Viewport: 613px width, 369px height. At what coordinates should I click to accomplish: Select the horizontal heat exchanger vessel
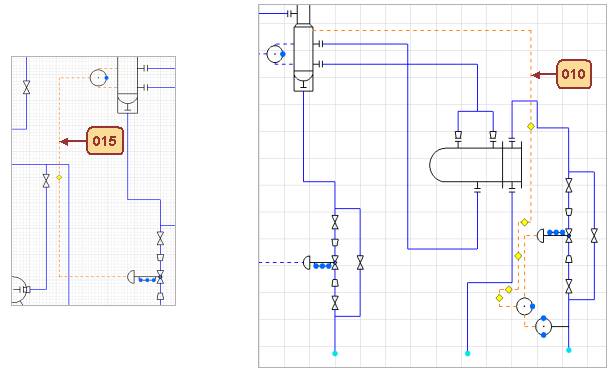coord(475,165)
